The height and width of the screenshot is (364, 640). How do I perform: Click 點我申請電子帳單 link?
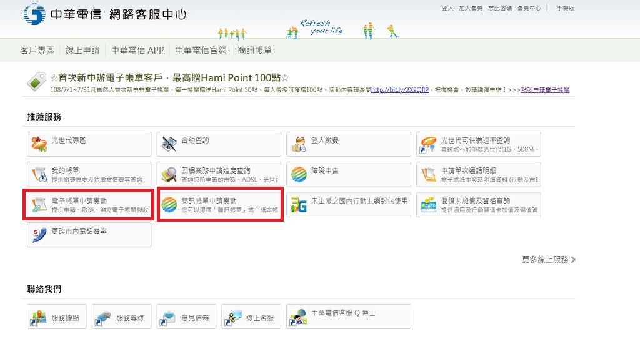(545, 90)
